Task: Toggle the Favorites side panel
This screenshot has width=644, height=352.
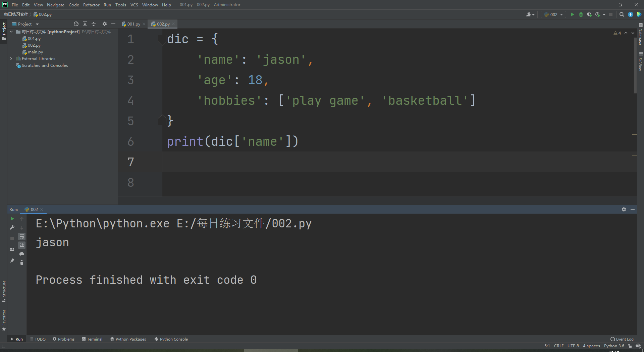Action: pos(4,320)
